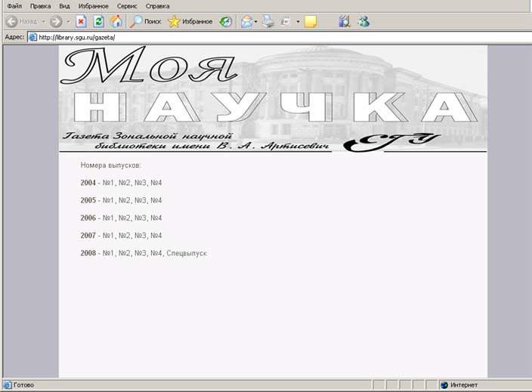Open the Избранное menu in menu bar

(93, 6)
